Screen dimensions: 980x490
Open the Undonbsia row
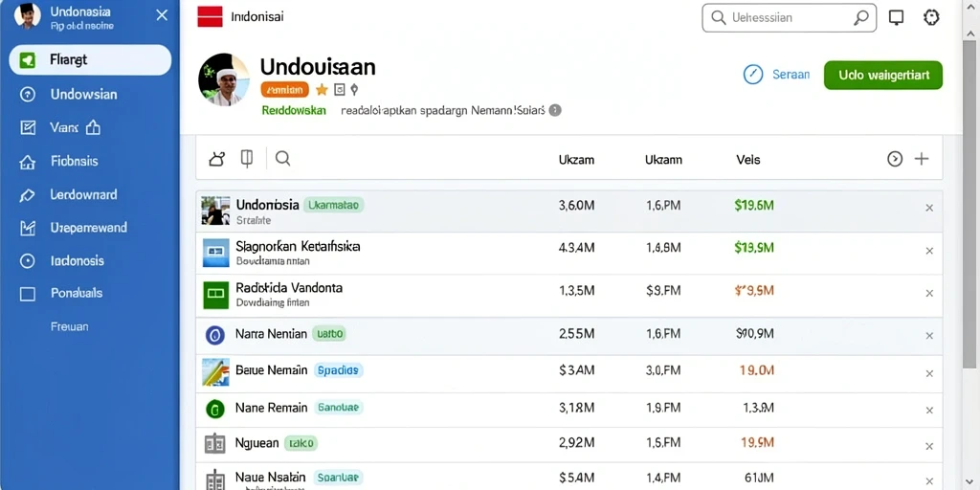[x=568, y=212]
